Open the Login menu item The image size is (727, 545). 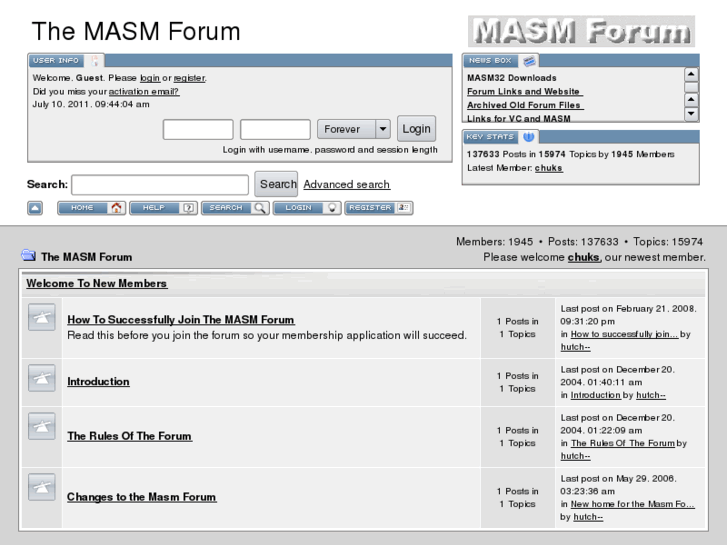pyautogui.click(x=307, y=208)
